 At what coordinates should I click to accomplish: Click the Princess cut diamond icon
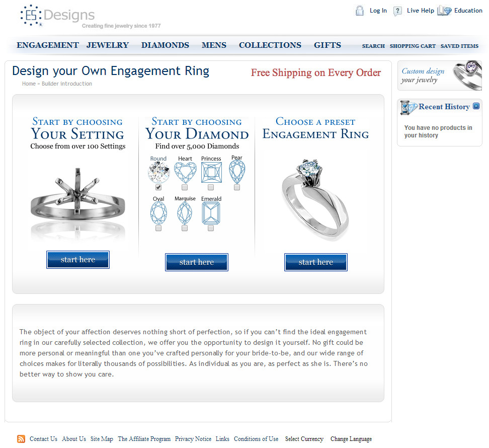coord(211,173)
